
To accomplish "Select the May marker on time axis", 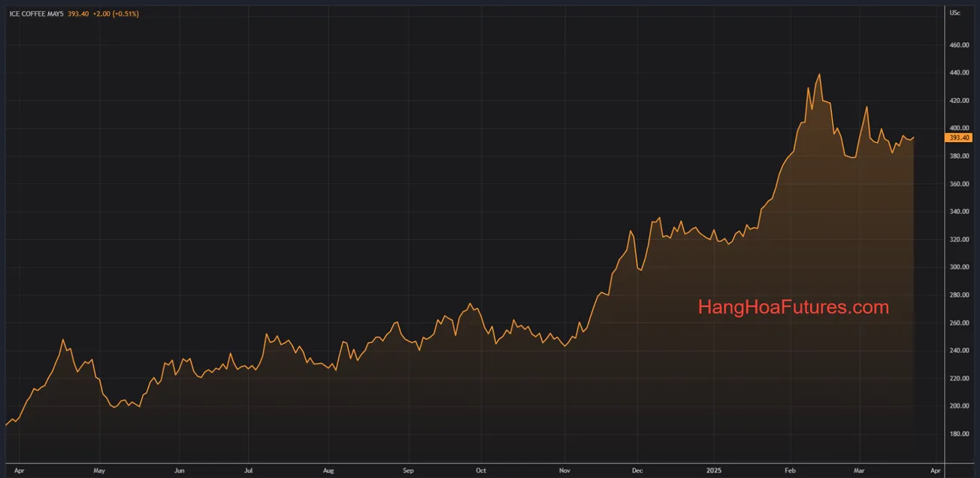I will coord(99,470).
